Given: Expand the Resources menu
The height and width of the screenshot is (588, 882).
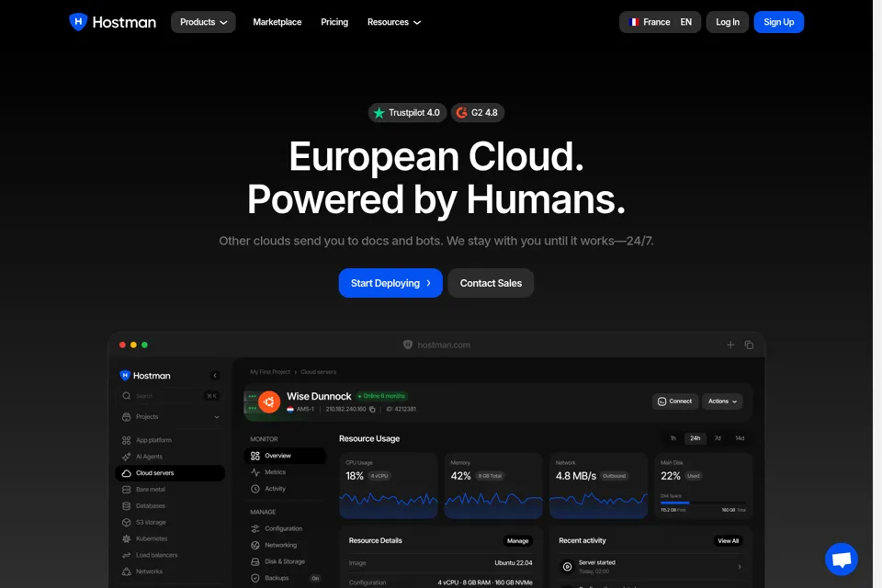Looking at the screenshot, I should (394, 22).
